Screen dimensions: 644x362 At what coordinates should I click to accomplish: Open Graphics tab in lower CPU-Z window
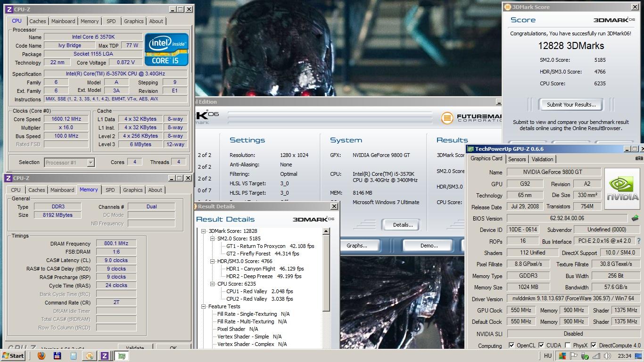click(133, 190)
